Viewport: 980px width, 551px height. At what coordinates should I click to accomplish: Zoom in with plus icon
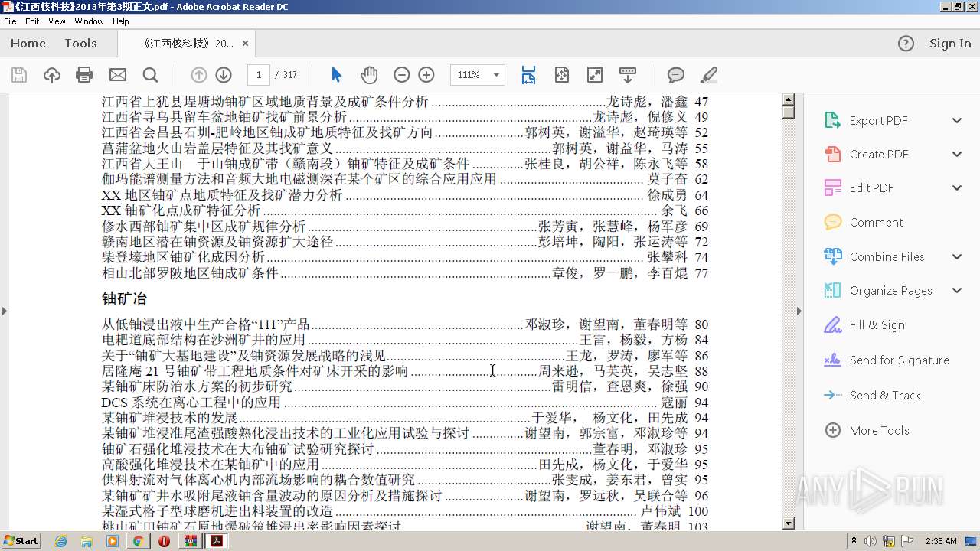click(x=426, y=75)
